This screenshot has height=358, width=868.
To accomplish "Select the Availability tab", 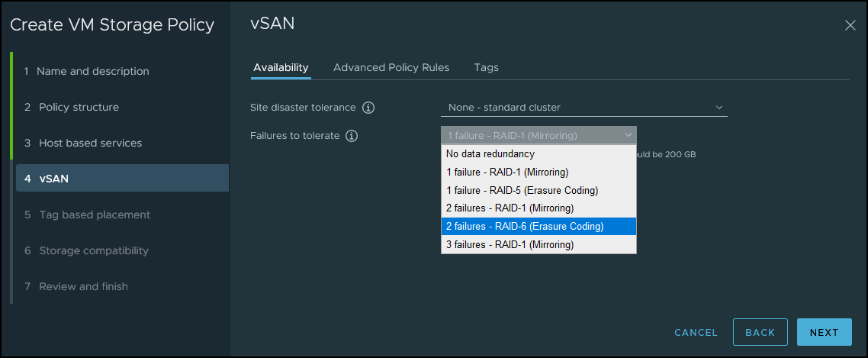I will 281,67.
